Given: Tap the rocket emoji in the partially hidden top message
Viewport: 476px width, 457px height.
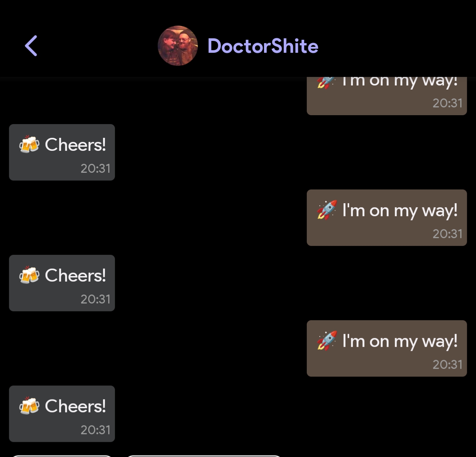Looking at the screenshot, I should click(326, 82).
